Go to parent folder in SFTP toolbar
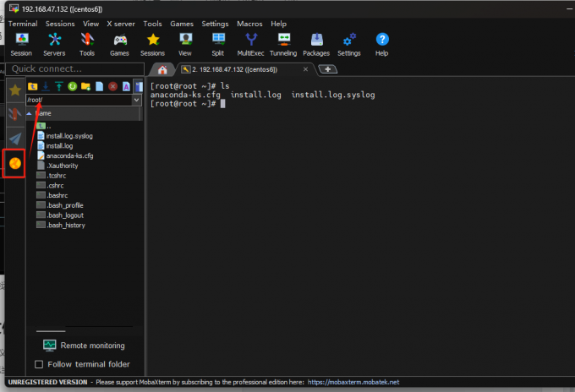Viewport: 575px width, 392px height. [x=33, y=86]
